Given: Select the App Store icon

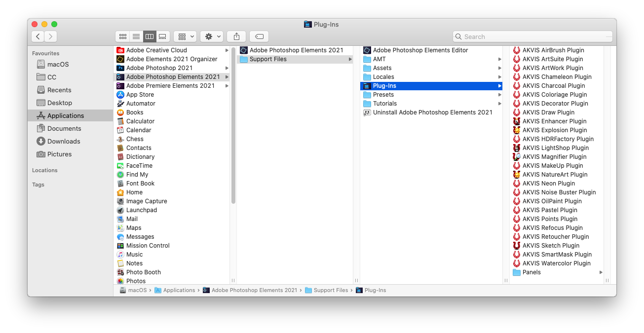Looking at the screenshot, I should 120,95.
